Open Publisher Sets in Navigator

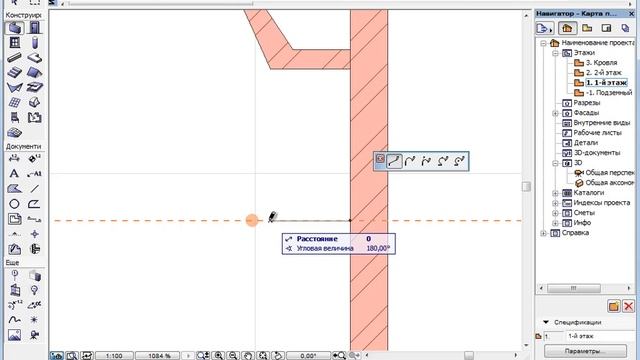[x=625, y=28]
